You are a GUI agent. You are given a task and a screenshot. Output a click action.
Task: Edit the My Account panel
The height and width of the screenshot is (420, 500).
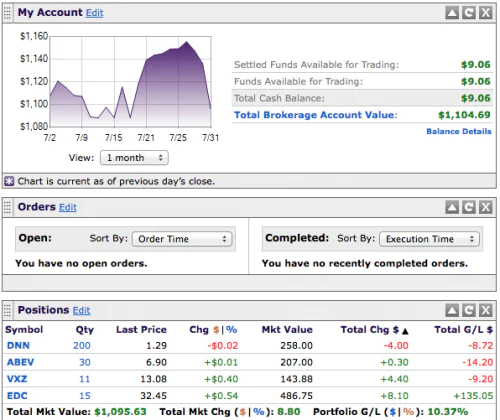95,13
